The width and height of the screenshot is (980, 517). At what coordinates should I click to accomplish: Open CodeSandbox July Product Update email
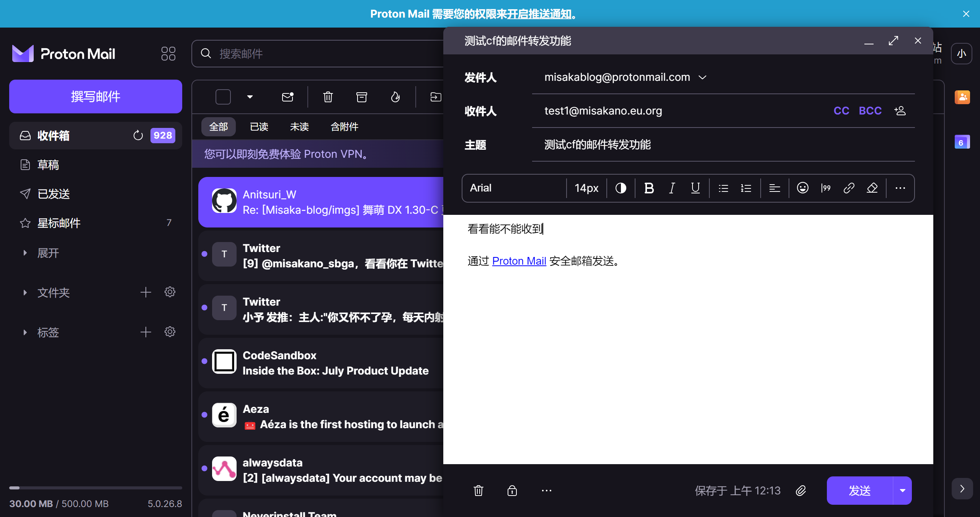321,363
